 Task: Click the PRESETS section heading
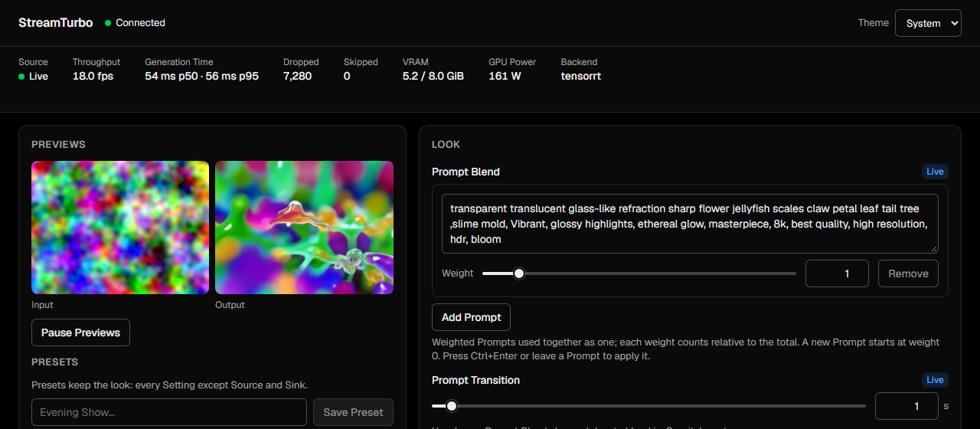click(54, 362)
